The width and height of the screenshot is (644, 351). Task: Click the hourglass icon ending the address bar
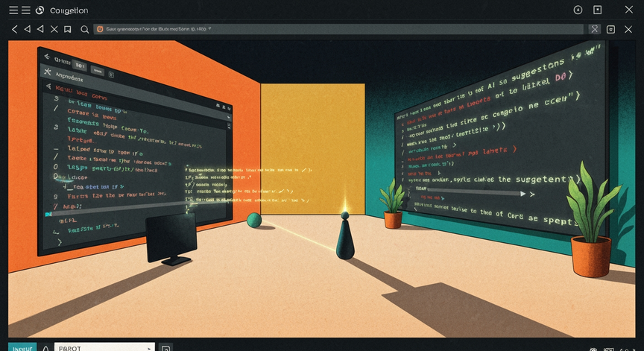[594, 29]
